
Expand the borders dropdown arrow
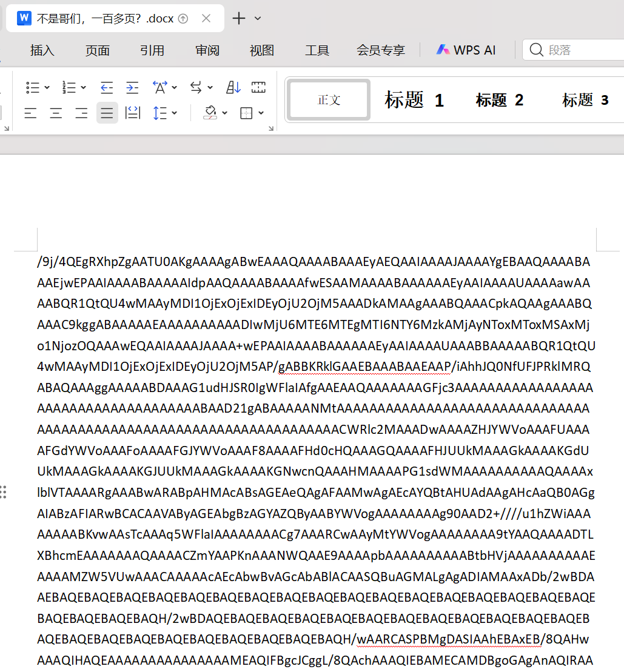coord(261,113)
